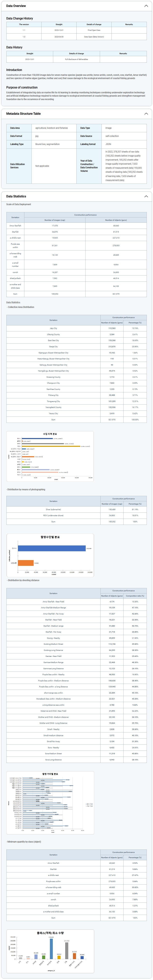Click 'Full disclosure of deliverables' cell
The image size is (153, 980).
76,59
